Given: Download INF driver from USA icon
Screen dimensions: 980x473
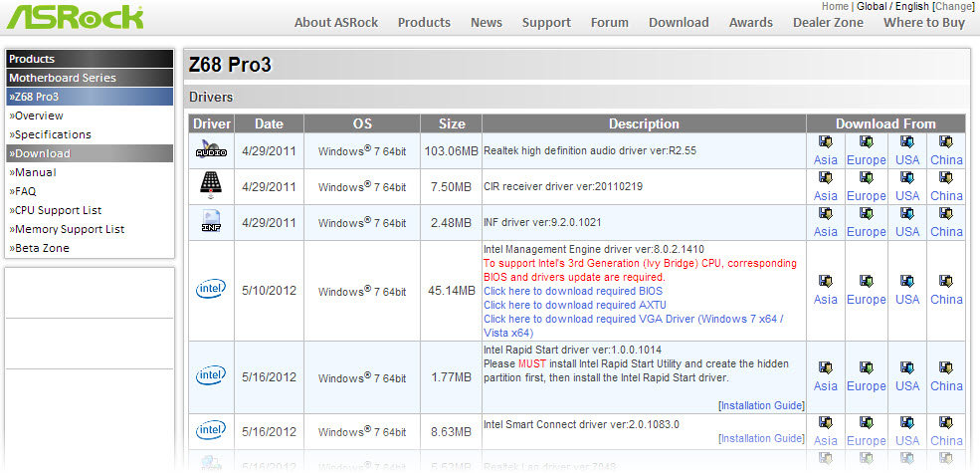Looking at the screenshot, I should [907, 213].
